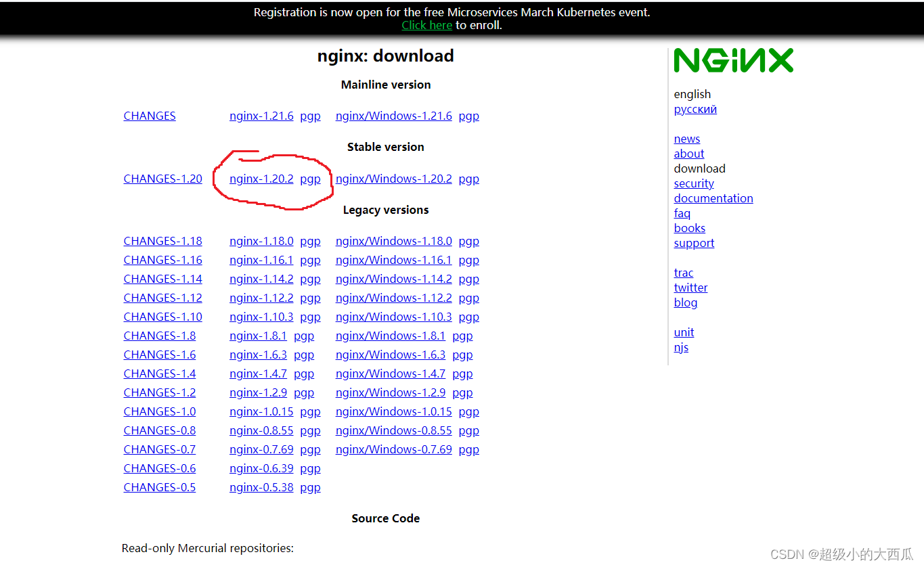924x567 pixels.
Task: Download nginx/Windows-1.20.2
Action: click(x=394, y=179)
